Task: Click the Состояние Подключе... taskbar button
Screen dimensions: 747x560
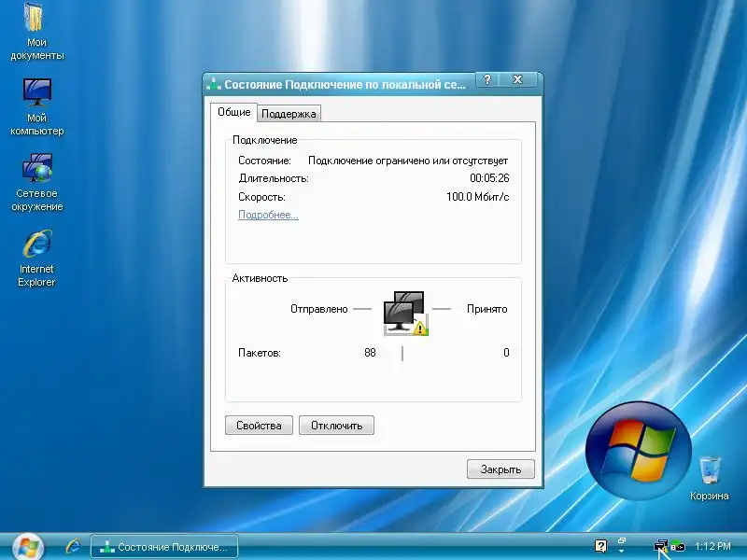Action: (164, 547)
